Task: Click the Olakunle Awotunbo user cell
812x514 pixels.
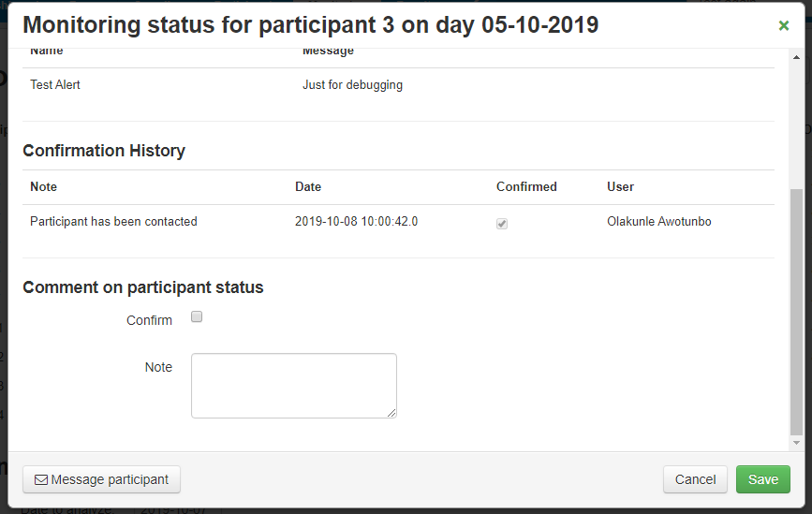Action: pos(658,222)
